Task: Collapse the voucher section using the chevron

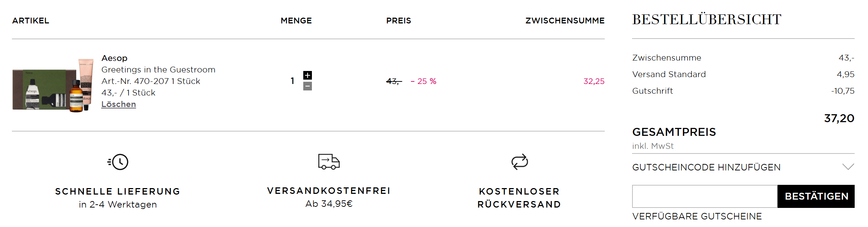Action: [x=848, y=167]
